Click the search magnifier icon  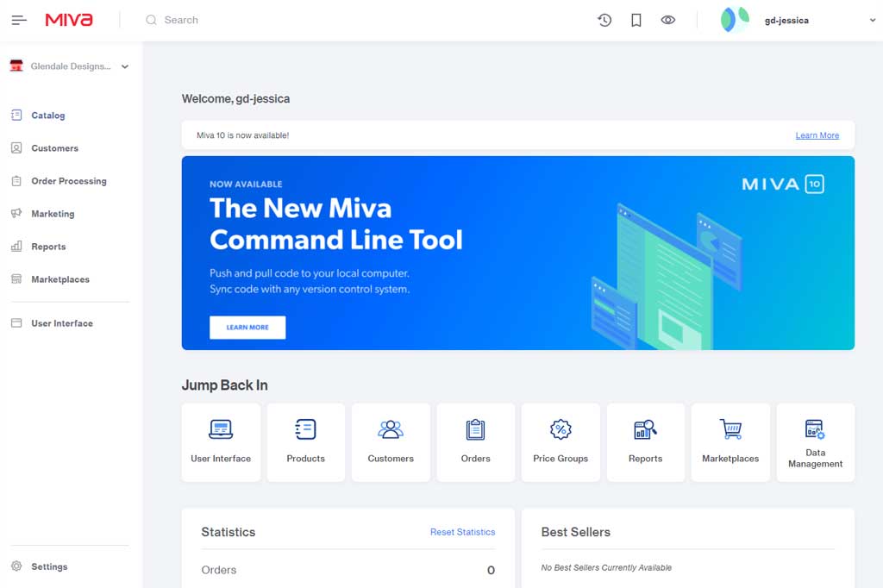(151, 20)
